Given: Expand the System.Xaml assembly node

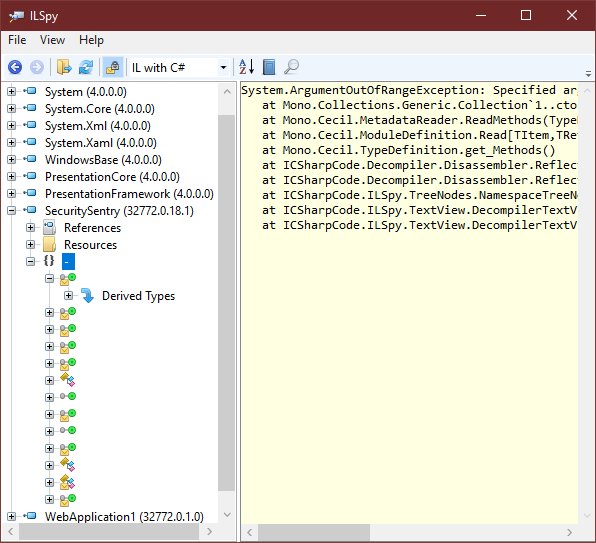Looking at the screenshot, I should pyautogui.click(x=11, y=142).
